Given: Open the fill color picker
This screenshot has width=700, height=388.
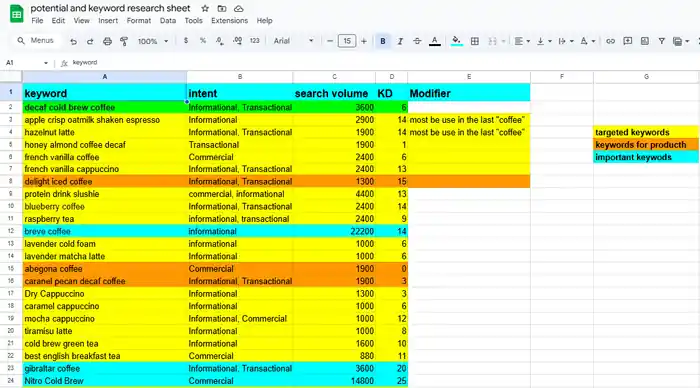Looking at the screenshot, I should [456, 41].
